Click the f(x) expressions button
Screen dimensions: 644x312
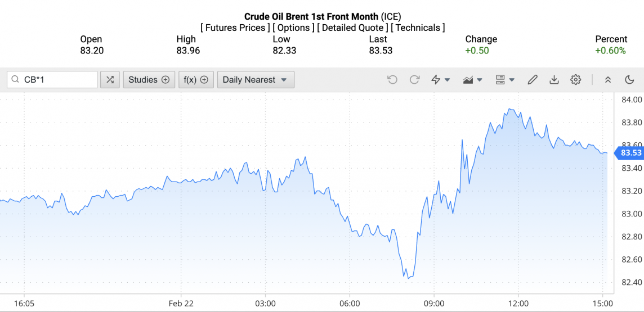(x=196, y=80)
